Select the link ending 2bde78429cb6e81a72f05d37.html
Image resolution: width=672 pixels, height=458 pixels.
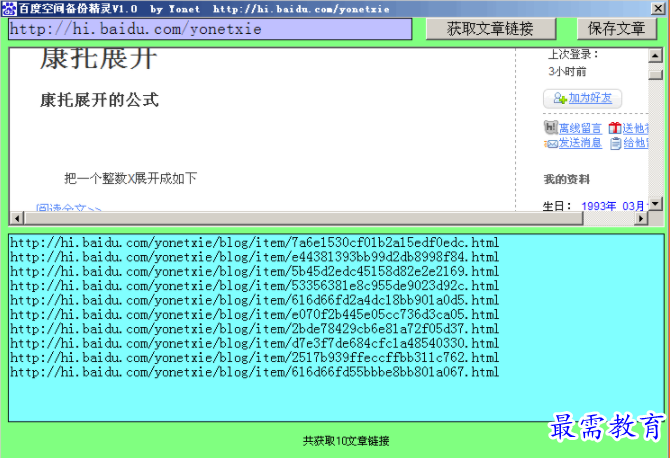255,329
